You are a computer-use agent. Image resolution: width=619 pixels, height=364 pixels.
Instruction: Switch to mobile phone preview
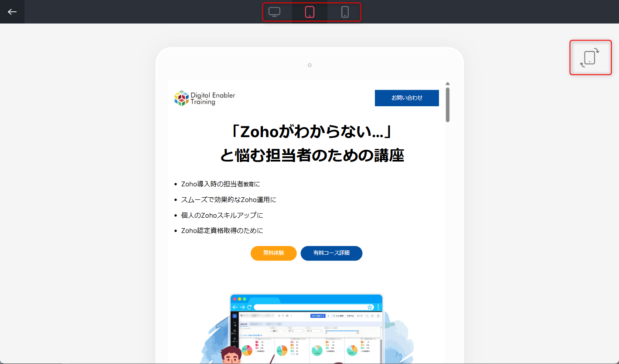click(x=345, y=12)
